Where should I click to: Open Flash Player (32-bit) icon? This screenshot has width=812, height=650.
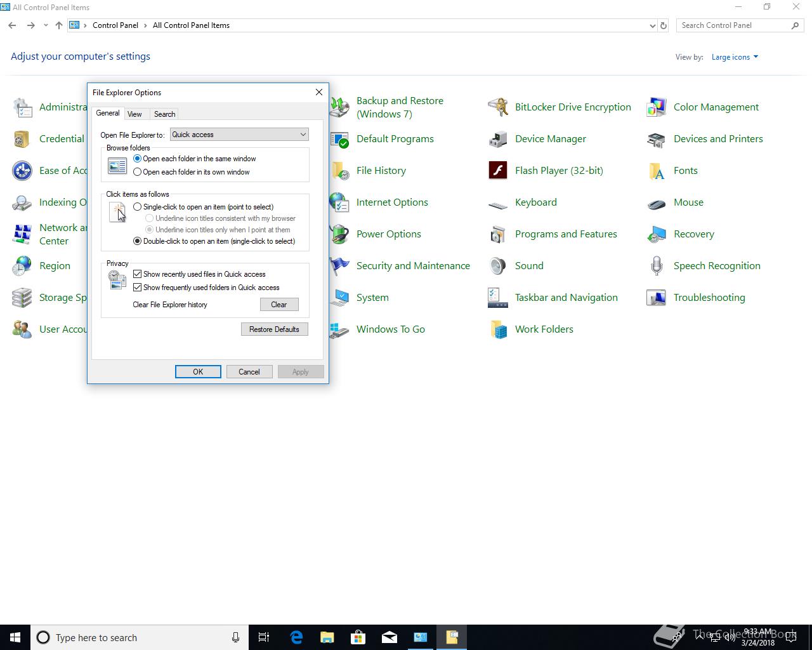click(498, 171)
